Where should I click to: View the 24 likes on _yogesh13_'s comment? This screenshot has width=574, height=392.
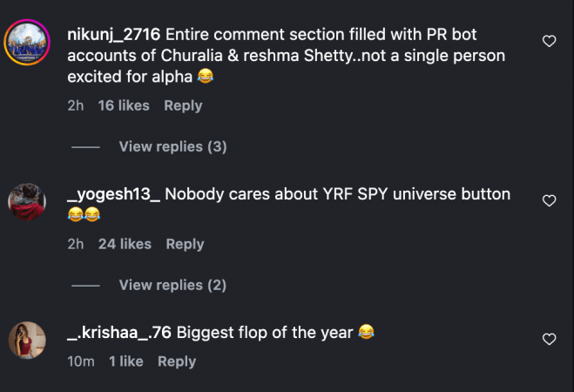125,244
